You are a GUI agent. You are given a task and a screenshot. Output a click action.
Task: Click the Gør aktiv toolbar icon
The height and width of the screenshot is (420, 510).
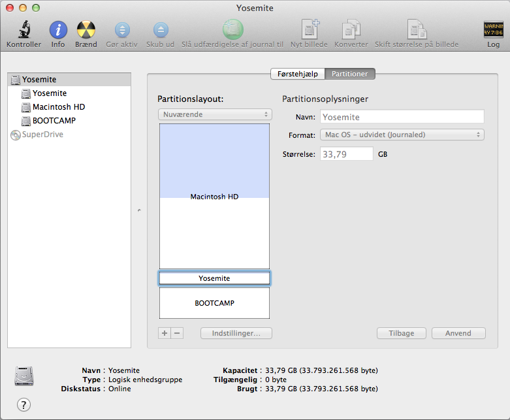(x=122, y=30)
